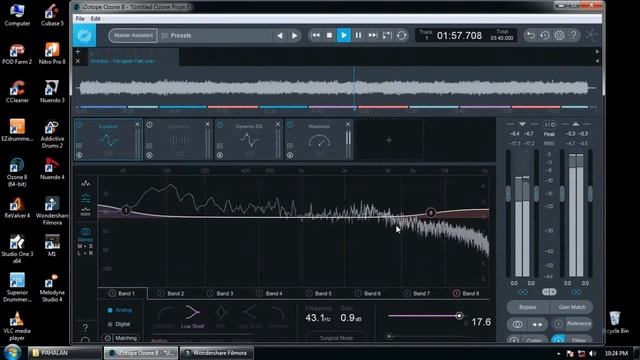This screenshot has height=360, width=640.
Task: Select EQ node 8 on the curve
Action: [x=430, y=213]
